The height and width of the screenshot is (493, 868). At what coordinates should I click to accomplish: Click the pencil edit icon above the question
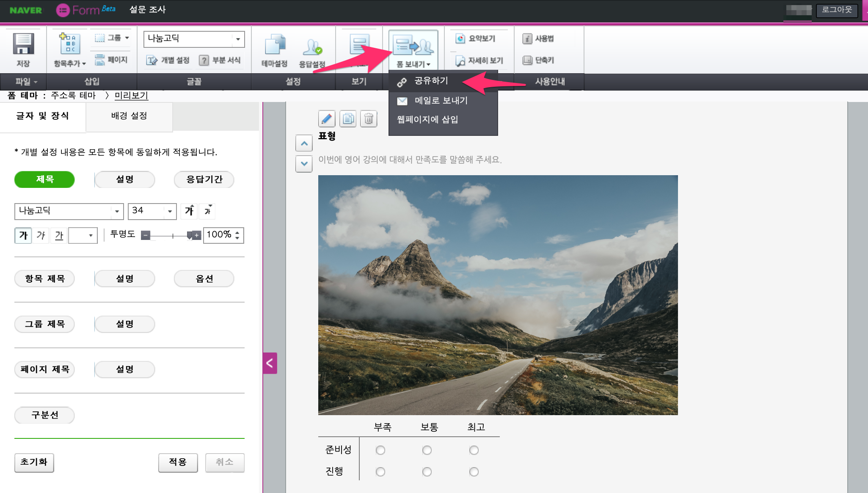tap(327, 119)
